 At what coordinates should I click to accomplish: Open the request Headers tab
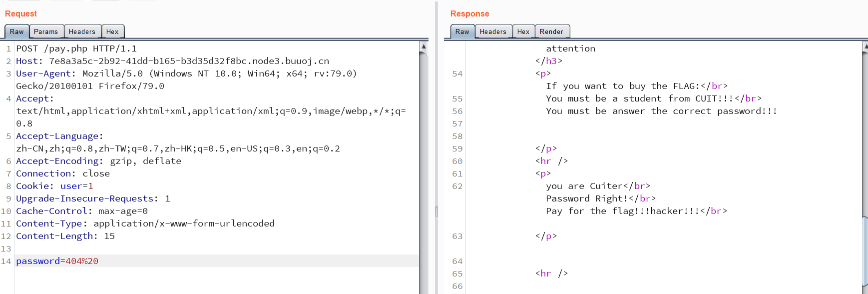tap(82, 31)
